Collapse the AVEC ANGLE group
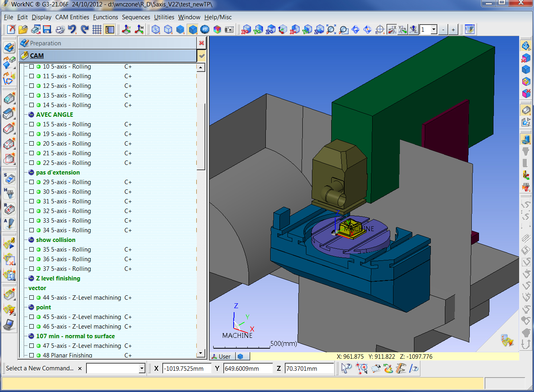534x392 pixels. pos(31,115)
